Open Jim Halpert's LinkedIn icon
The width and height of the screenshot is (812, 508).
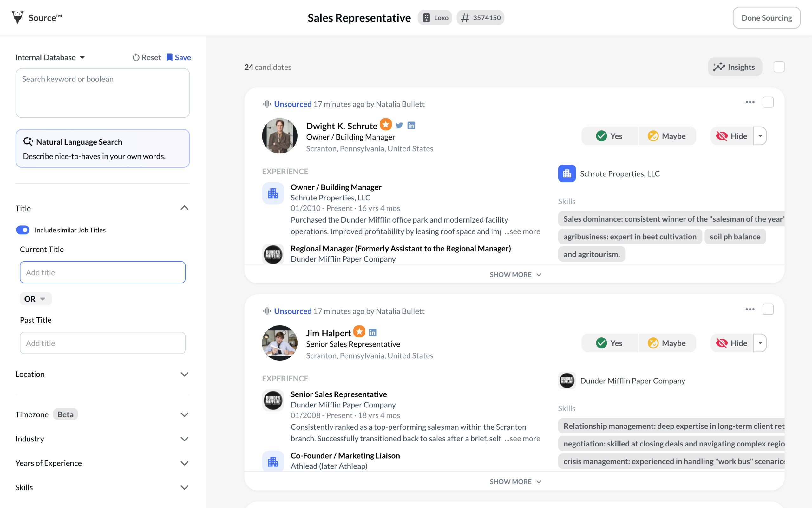(x=372, y=333)
